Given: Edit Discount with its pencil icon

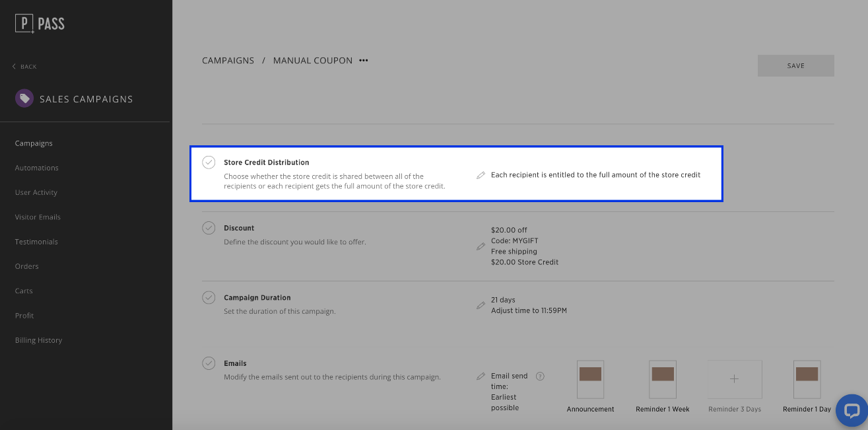Looking at the screenshot, I should click(481, 246).
